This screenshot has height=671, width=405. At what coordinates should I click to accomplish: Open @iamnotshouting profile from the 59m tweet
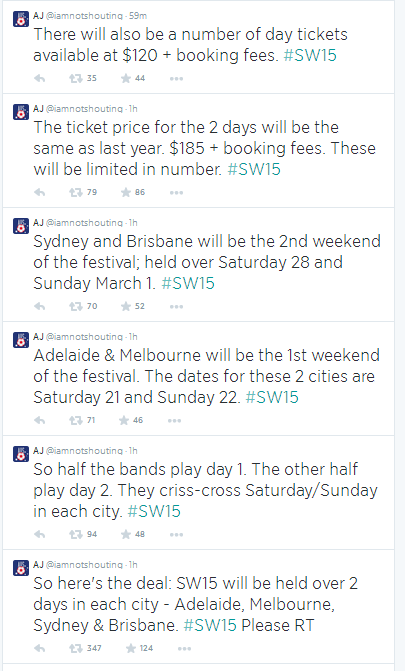click(84, 16)
